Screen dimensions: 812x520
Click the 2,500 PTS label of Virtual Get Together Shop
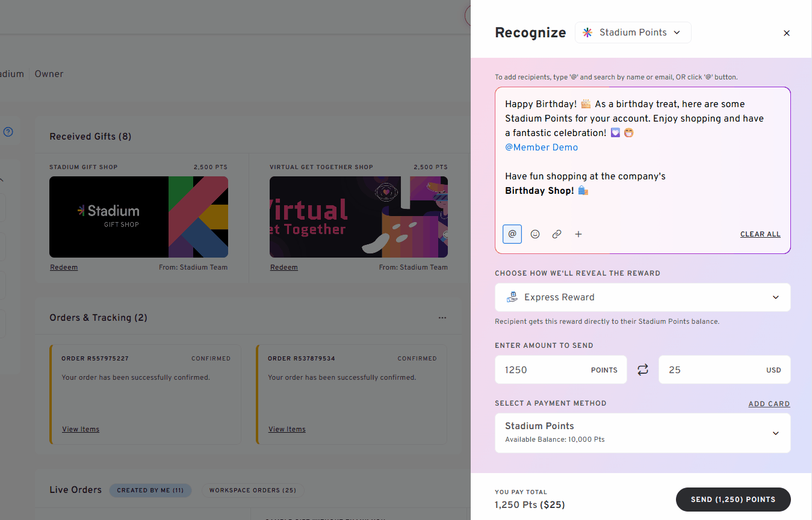click(430, 167)
